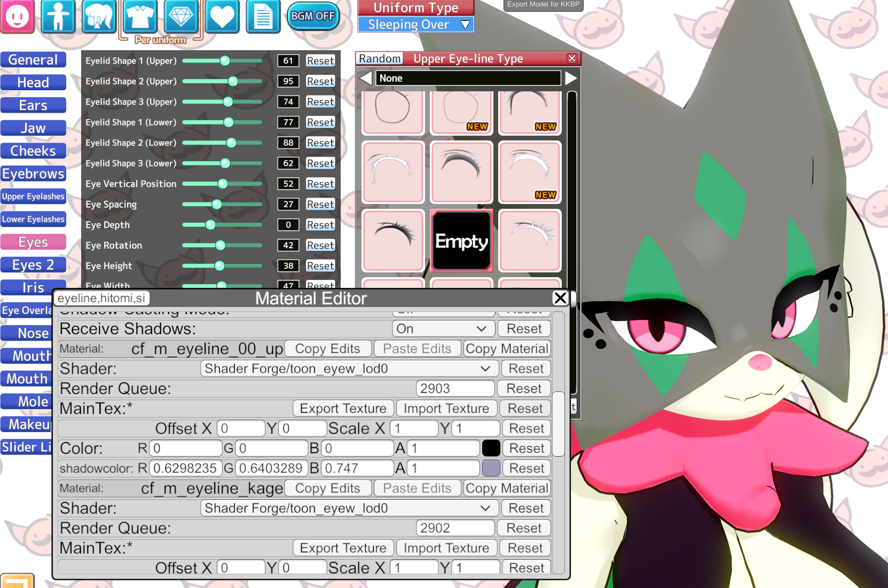888x588 pixels.
Task: Select the Eyebrows tab
Action: point(33,174)
